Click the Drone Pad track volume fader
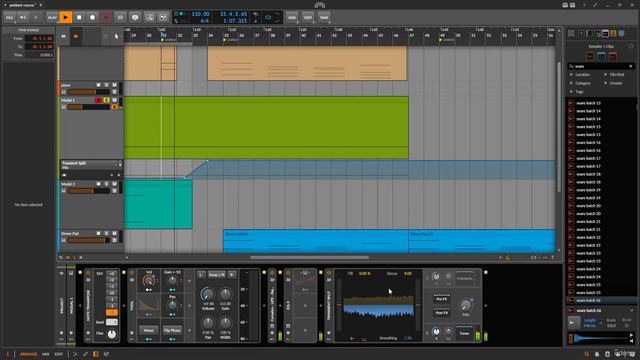640x360 pixels. click(89, 240)
